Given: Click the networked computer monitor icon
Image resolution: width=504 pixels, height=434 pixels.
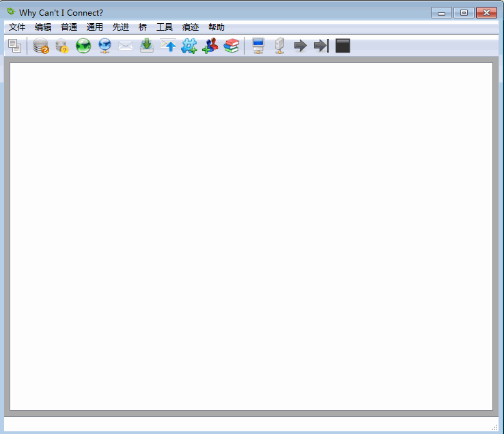Looking at the screenshot, I should tap(258, 46).
